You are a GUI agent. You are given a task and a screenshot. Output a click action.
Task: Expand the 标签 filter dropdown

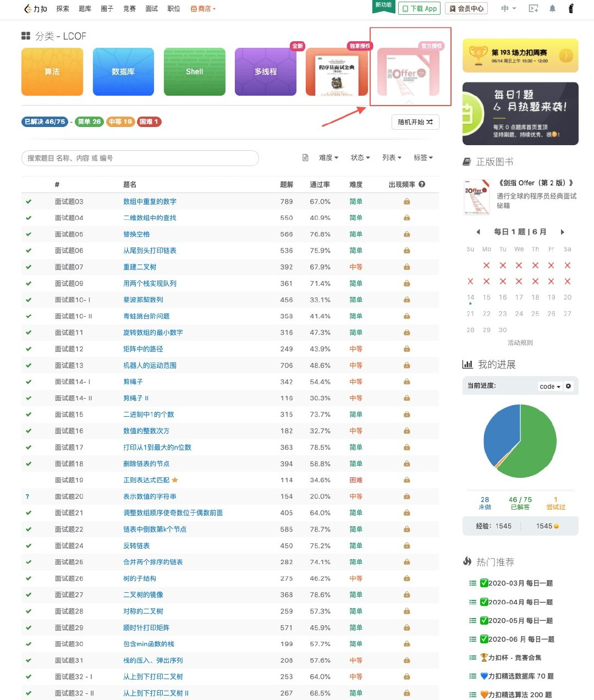click(x=424, y=158)
